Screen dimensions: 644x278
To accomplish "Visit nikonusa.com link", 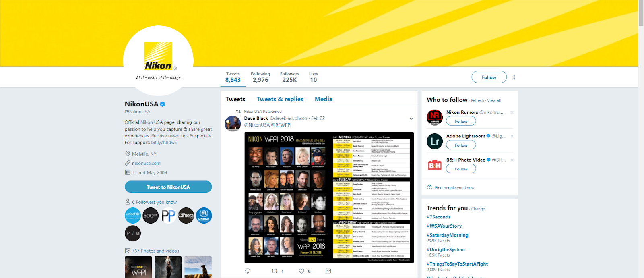I will (x=146, y=163).
